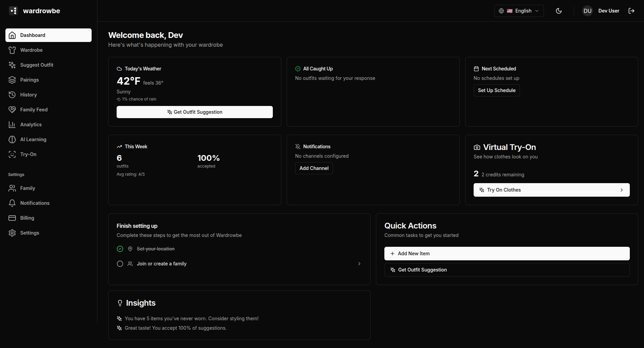
Task: Open the Pairings section in the sidebar
Action: click(x=29, y=80)
